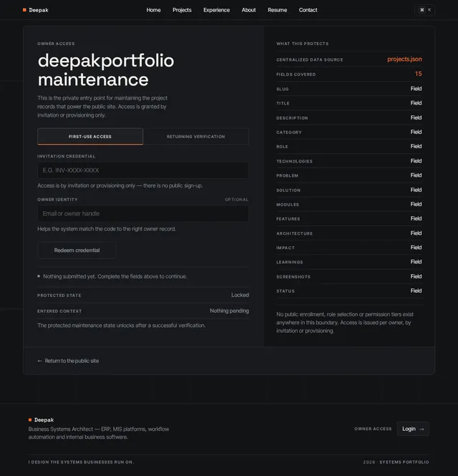
Task: Go back via Return to the public site
Action: [68, 361]
